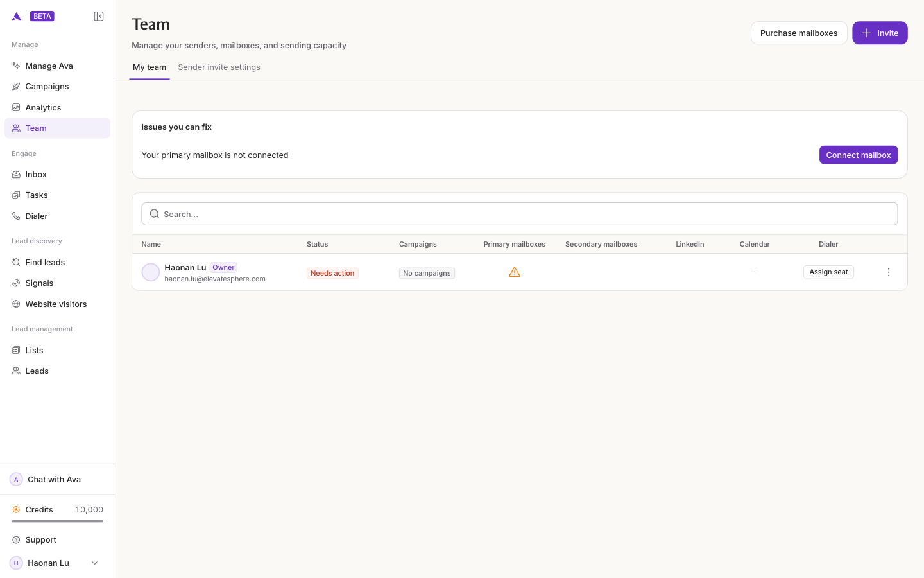Open the Dialer phone icon
Viewport: 924px width, 578px height.
coord(16,216)
